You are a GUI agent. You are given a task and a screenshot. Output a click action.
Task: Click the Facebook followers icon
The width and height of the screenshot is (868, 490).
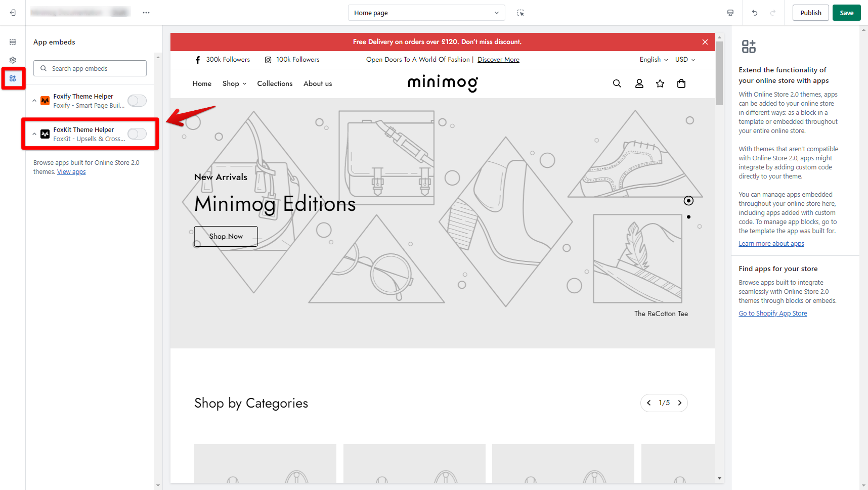point(198,60)
